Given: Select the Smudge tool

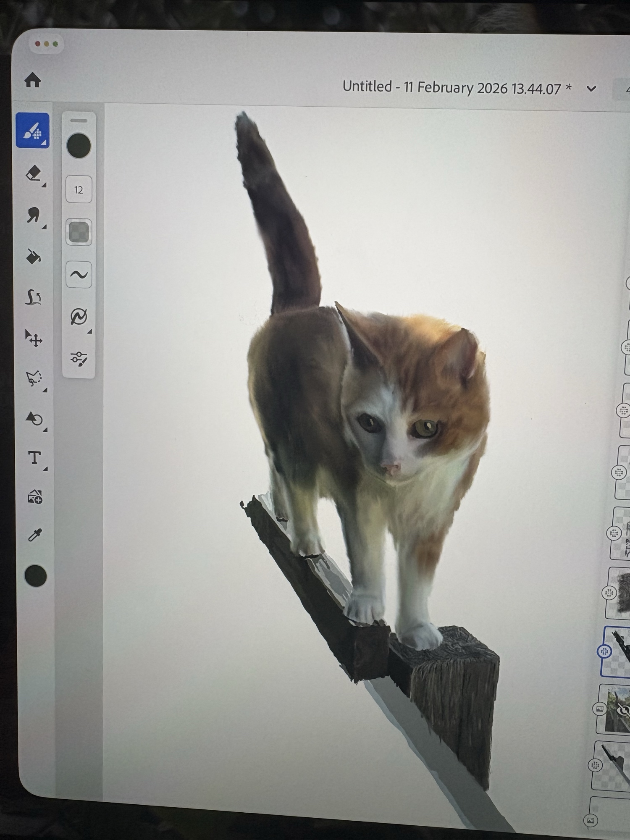Looking at the screenshot, I should pyautogui.click(x=34, y=215).
